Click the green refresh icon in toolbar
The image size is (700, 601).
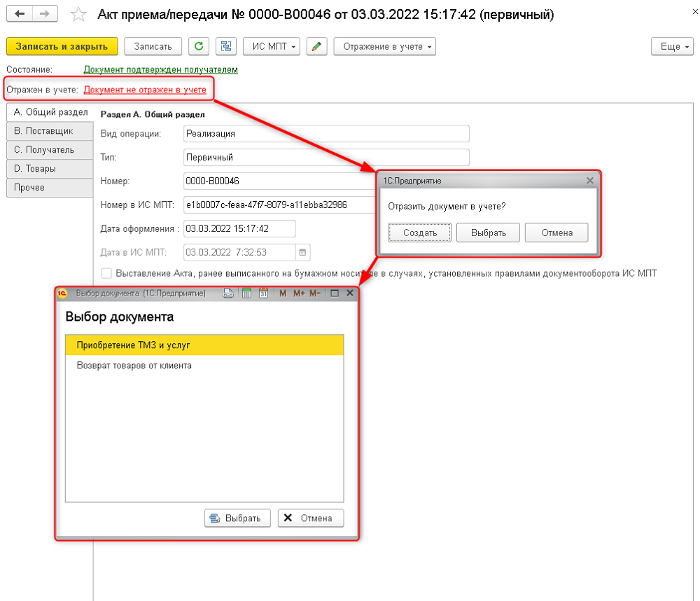point(199,46)
